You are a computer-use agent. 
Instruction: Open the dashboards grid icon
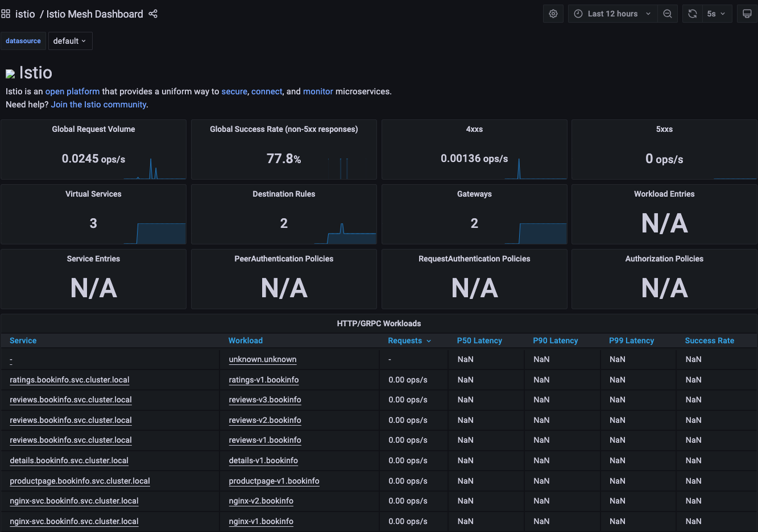pos(6,14)
